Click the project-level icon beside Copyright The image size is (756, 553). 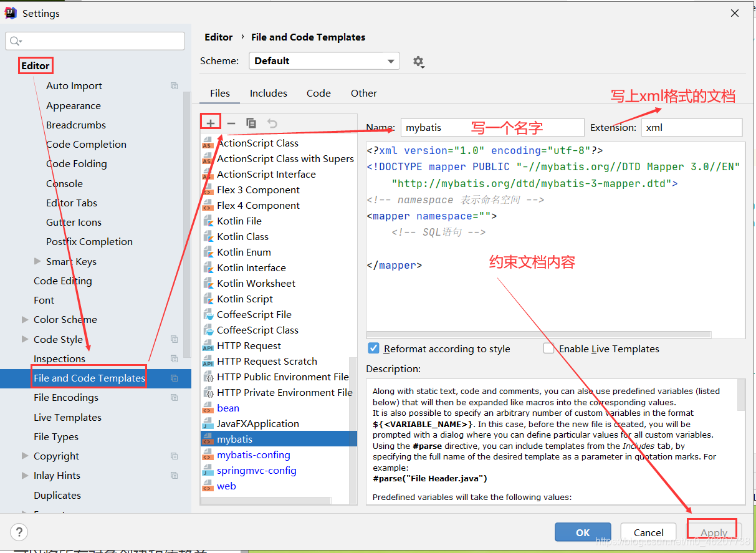point(174,456)
